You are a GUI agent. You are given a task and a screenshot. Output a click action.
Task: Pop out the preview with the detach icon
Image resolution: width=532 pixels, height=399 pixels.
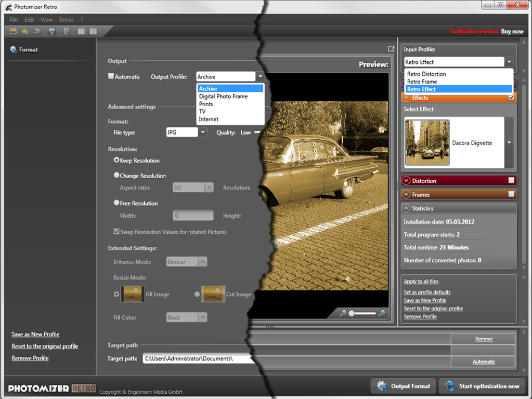pyautogui.click(x=391, y=49)
